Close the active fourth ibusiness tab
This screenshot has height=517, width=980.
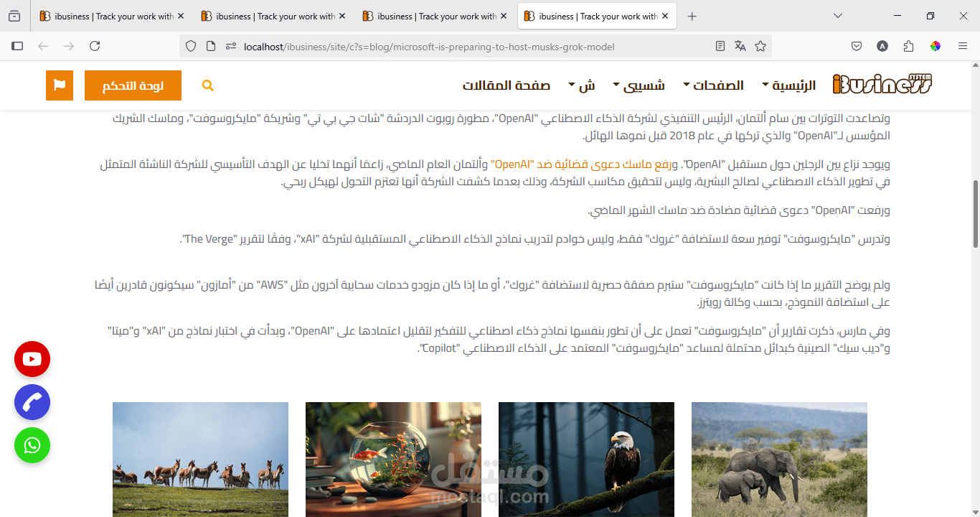(x=664, y=16)
